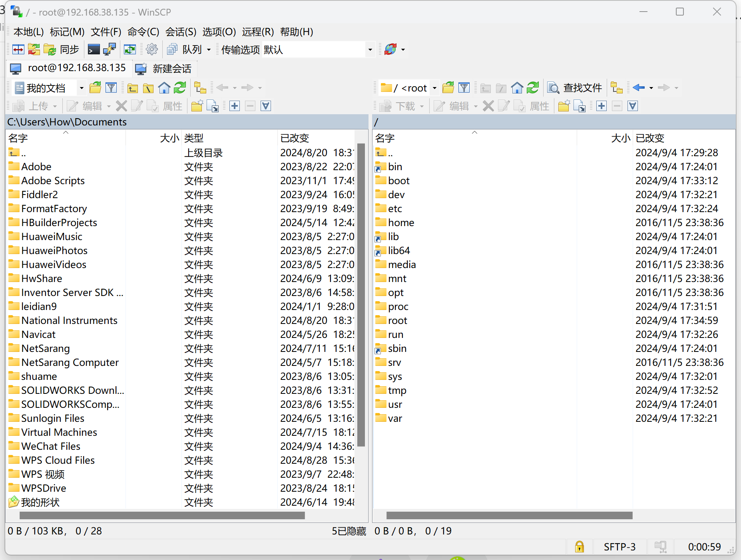Screen dimensions: 741x560
Task: Click the 下载 download button
Action: [x=397, y=106]
